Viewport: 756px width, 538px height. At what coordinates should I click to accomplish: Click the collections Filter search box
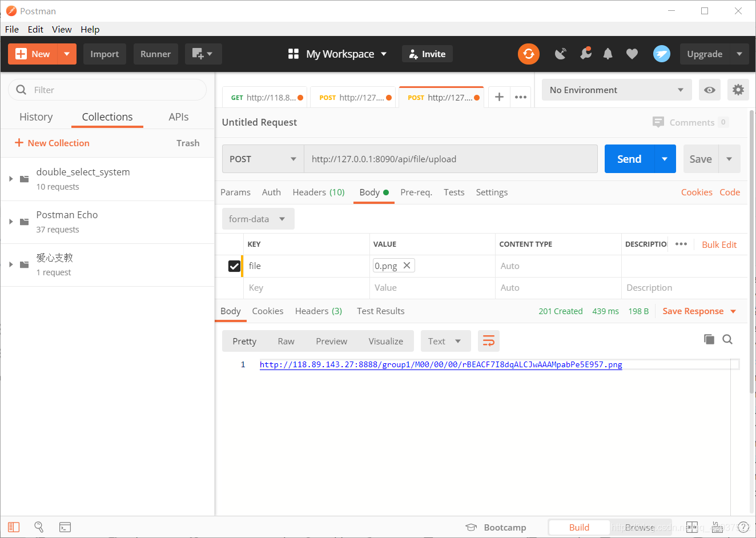click(107, 90)
